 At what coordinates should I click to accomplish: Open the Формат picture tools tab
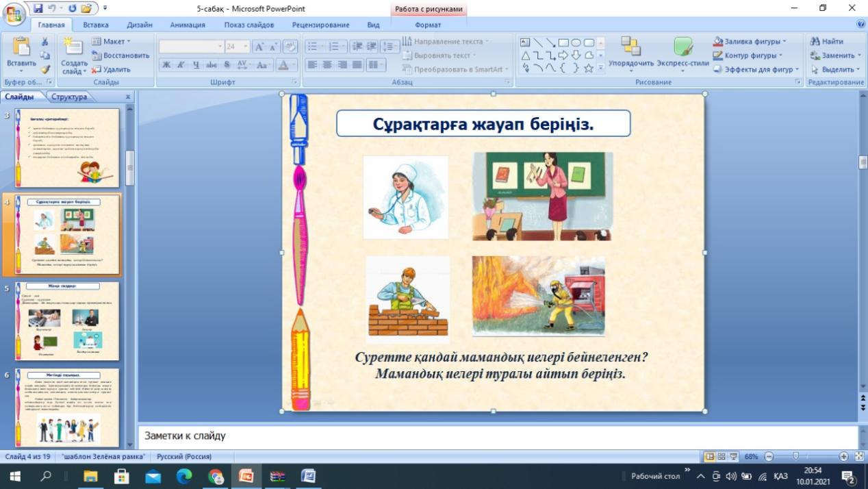429,25
